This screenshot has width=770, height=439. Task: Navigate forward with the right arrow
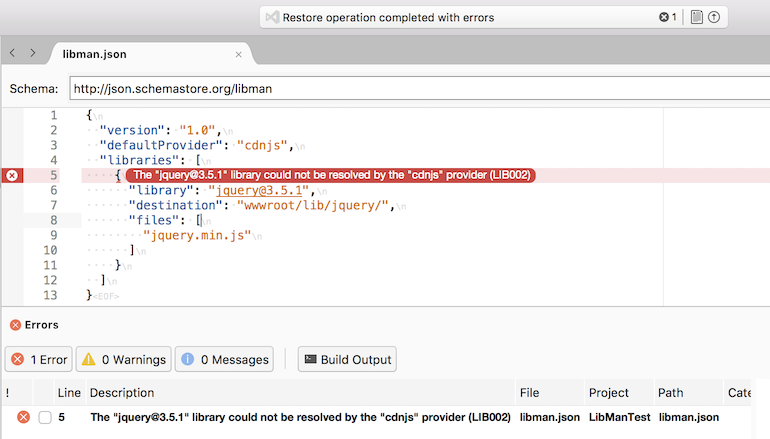pyautogui.click(x=32, y=53)
